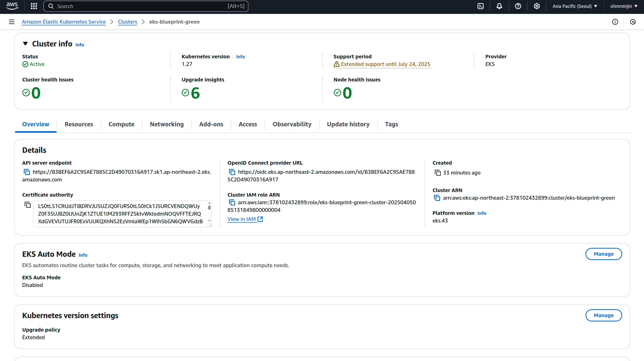The image size is (644, 361).
Task: Launch the CloudShell terminal icon
Action: [x=480, y=6]
